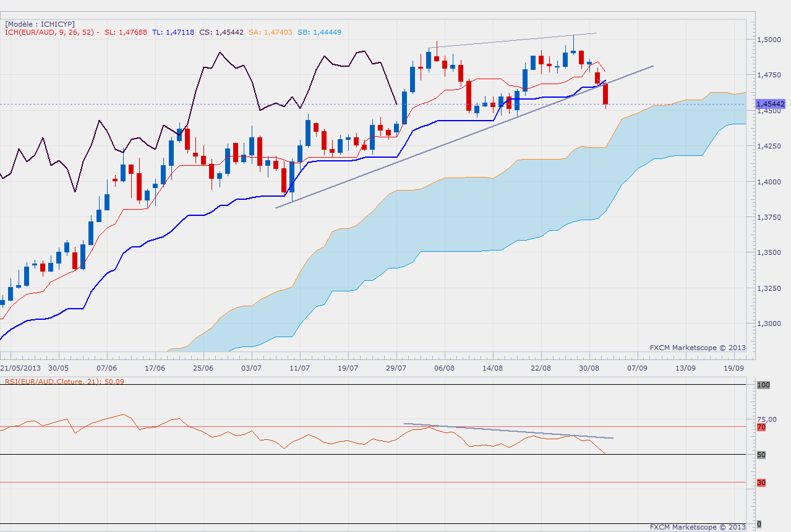The image size is (791, 532).
Task: Click the 30/08 date label
Action: (x=589, y=367)
